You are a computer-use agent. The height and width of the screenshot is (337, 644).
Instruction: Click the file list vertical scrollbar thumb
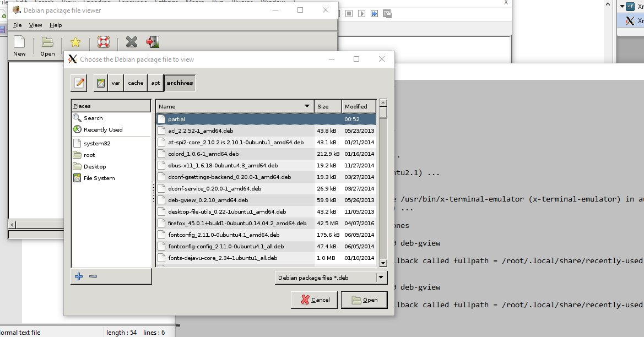[x=383, y=112]
